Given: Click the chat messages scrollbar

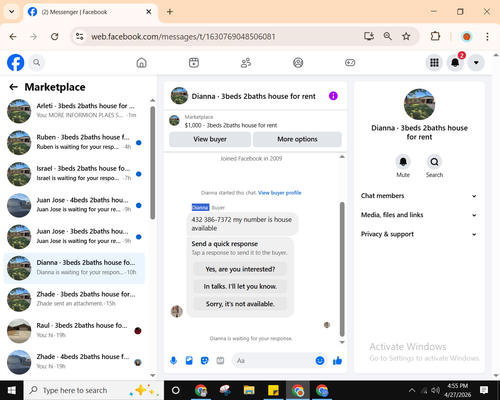Looking at the screenshot, I should 342,269.
